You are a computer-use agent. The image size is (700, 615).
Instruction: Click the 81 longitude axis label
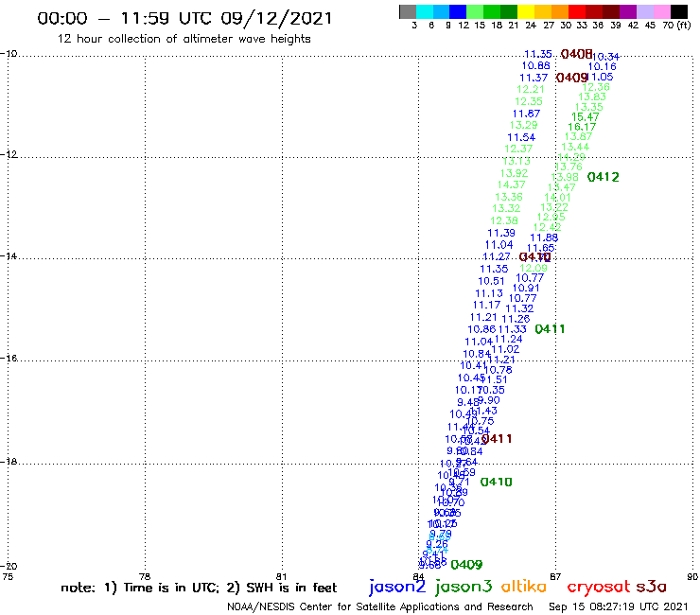coord(281,576)
